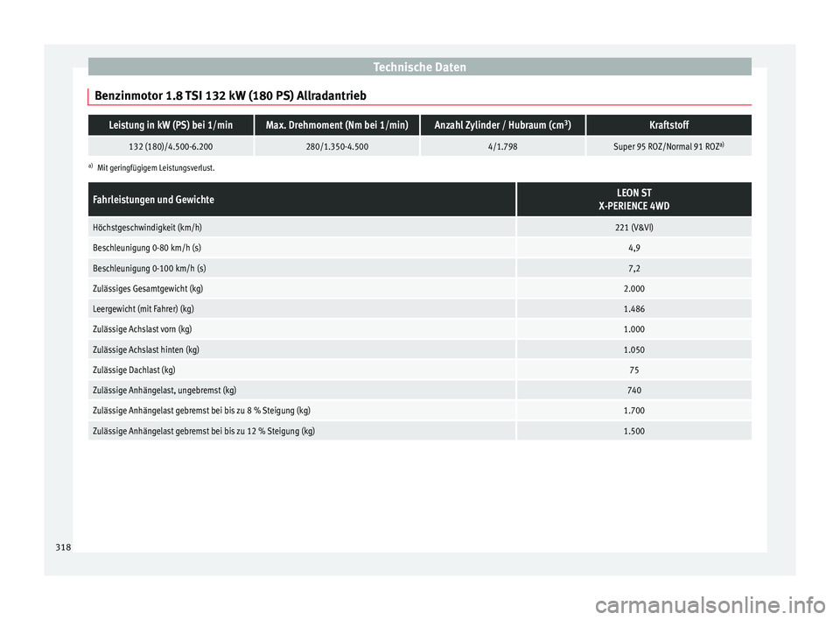
Task: Select the row label 'Beschleunigung 0-80 km/h (s)'
Action: (147, 248)
